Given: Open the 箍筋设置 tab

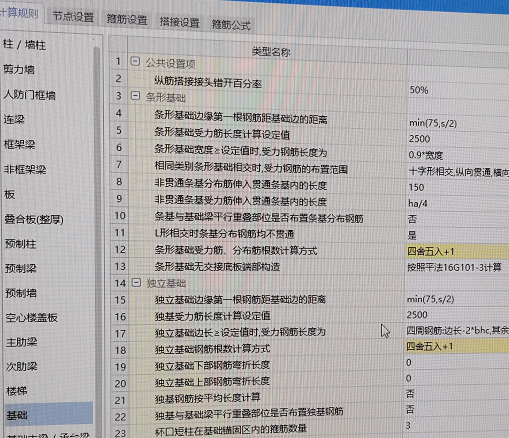Looking at the screenshot, I should 127,20.
